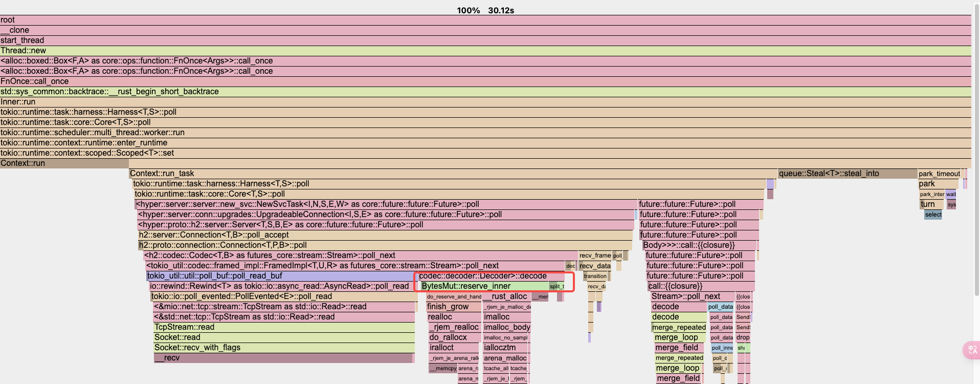The image size is (980, 384).
Task: Click the __recv frame at the bottom
Action: [283, 358]
